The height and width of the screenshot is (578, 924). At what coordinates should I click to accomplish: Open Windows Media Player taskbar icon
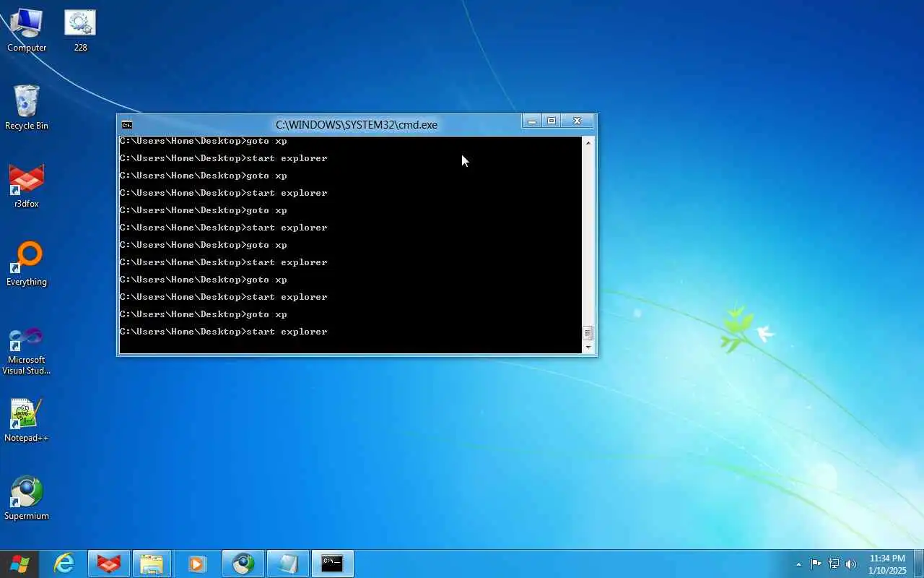(x=197, y=564)
